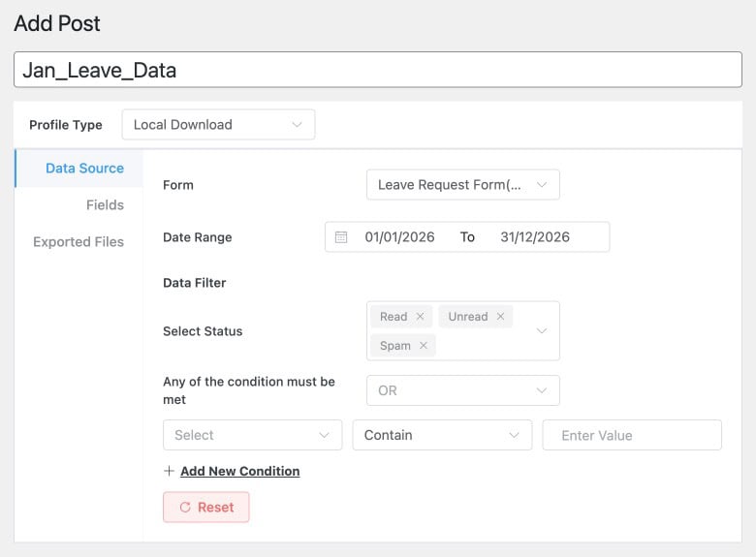The height and width of the screenshot is (557, 756).
Task: Click the Data Filter label
Action: click(x=194, y=283)
